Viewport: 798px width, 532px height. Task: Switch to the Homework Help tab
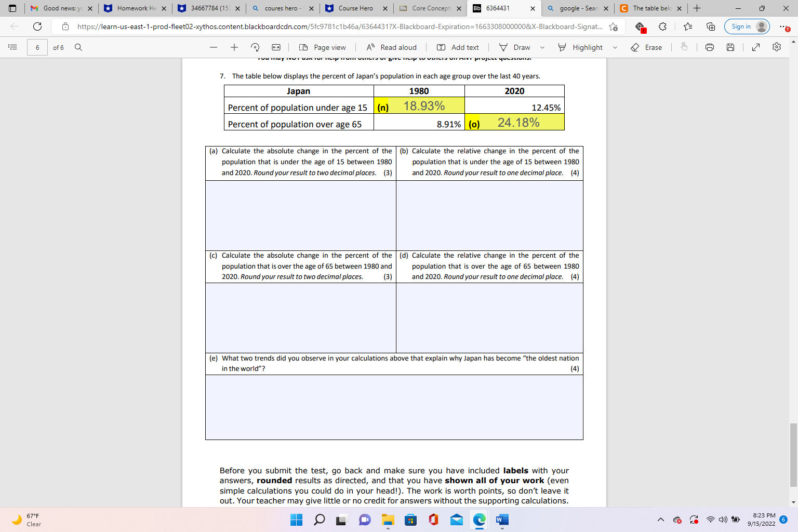pyautogui.click(x=134, y=8)
